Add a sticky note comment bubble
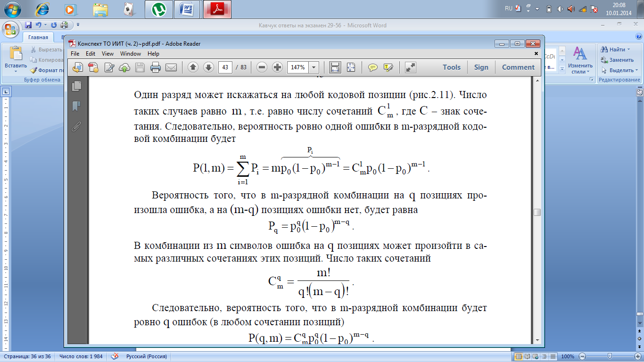The image size is (644, 362). tap(373, 67)
